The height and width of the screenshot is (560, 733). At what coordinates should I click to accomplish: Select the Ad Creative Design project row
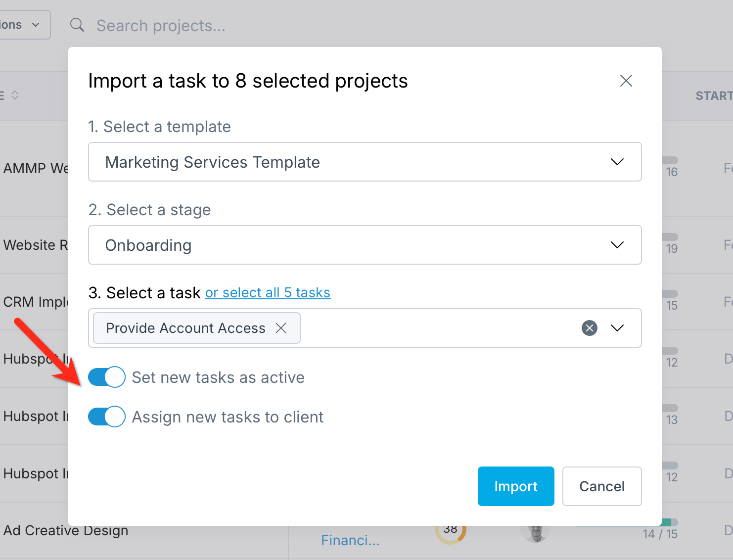(66, 531)
